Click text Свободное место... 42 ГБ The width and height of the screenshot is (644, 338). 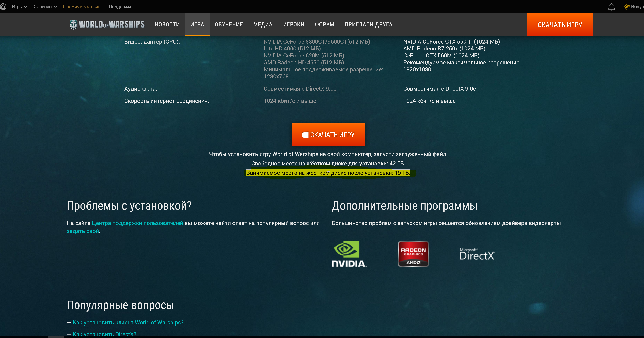point(328,164)
